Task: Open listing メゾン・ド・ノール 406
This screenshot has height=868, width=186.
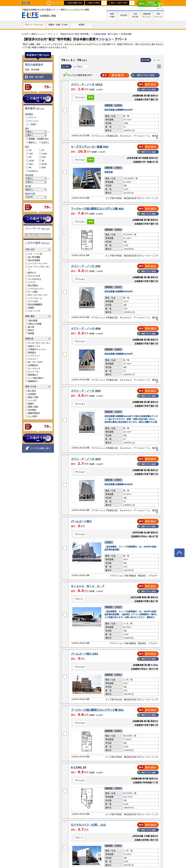Action: 86,329
